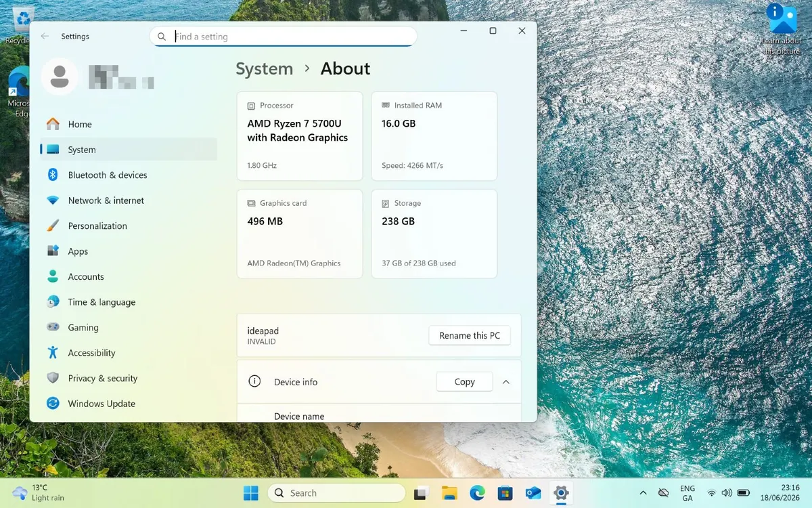Select Privacy & security in the sidebar
The height and width of the screenshot is (508, 812).
(x=129, y=378)
